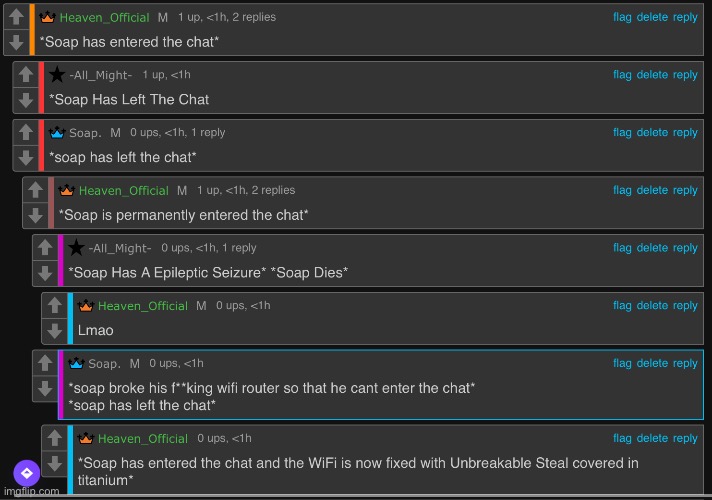
Task: Click the purple floating diamond icon
Action: (x=27, y=473)
